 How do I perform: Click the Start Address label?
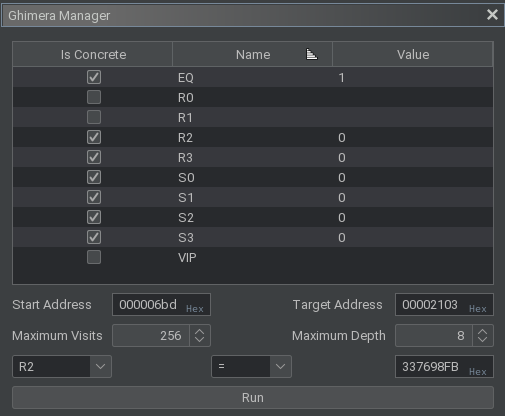pos(52,305)
